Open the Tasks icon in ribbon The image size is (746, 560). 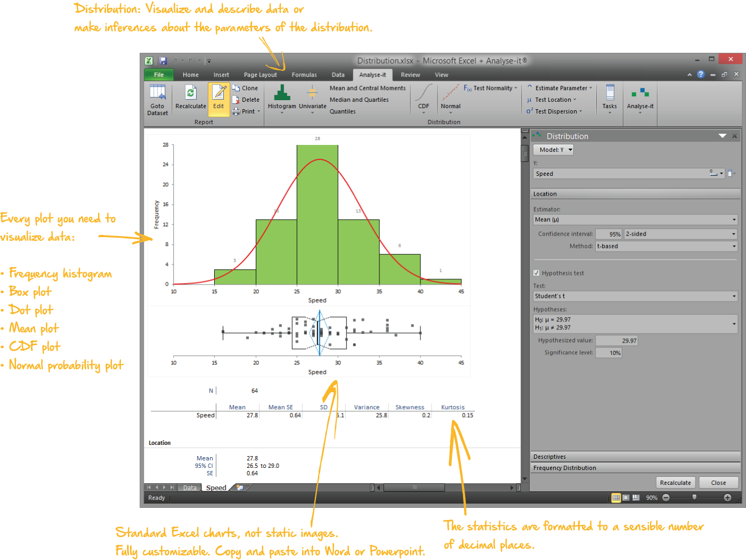[x=610, y=94]
